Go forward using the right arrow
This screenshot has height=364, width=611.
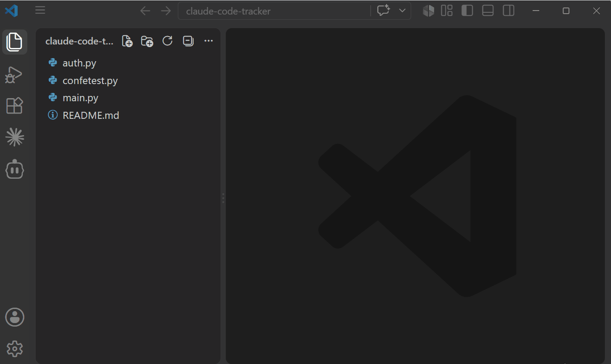pos(166,11)
